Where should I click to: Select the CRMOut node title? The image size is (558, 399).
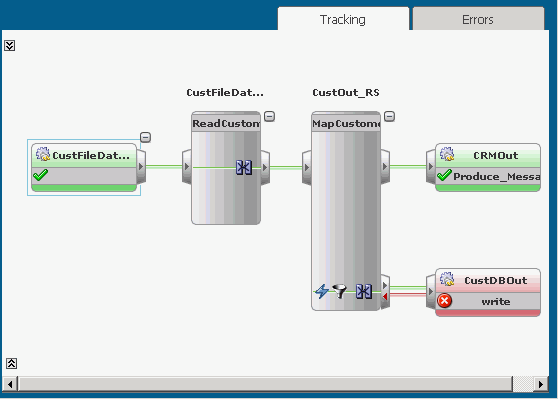495,156
